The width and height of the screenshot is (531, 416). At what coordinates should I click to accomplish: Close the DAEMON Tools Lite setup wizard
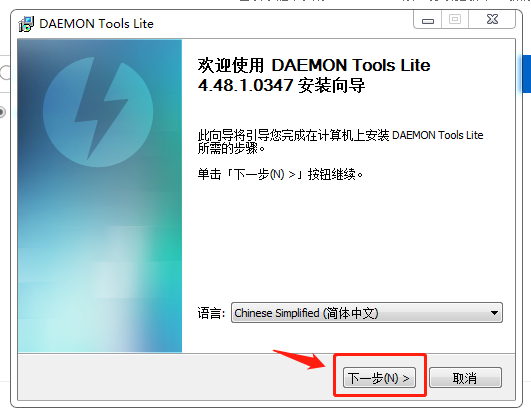coord(492,19)
